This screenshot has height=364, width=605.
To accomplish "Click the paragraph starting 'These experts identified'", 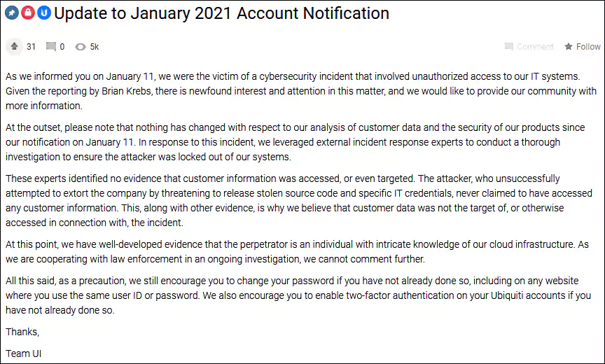I will pos(299,200).
